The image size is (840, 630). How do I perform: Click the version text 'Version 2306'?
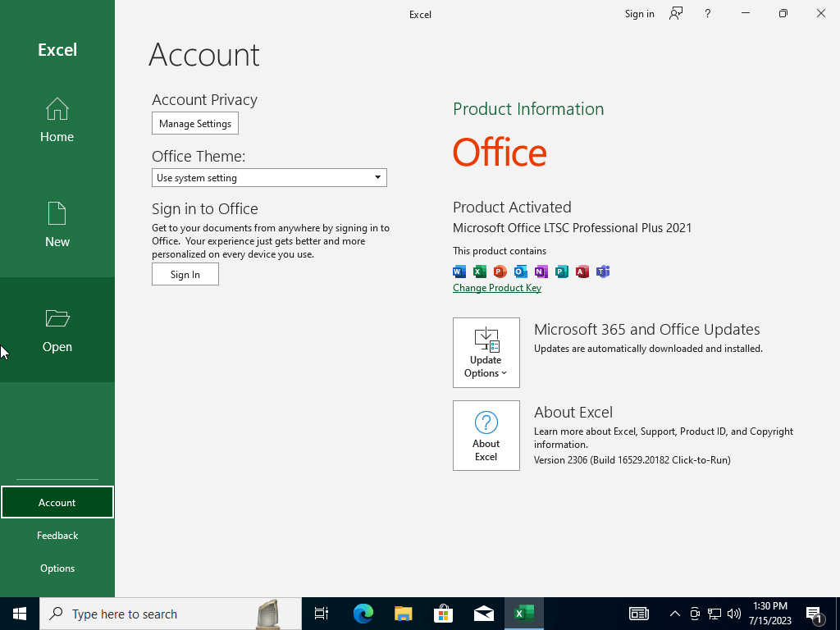pyautogui.click(x=632, y=460)
